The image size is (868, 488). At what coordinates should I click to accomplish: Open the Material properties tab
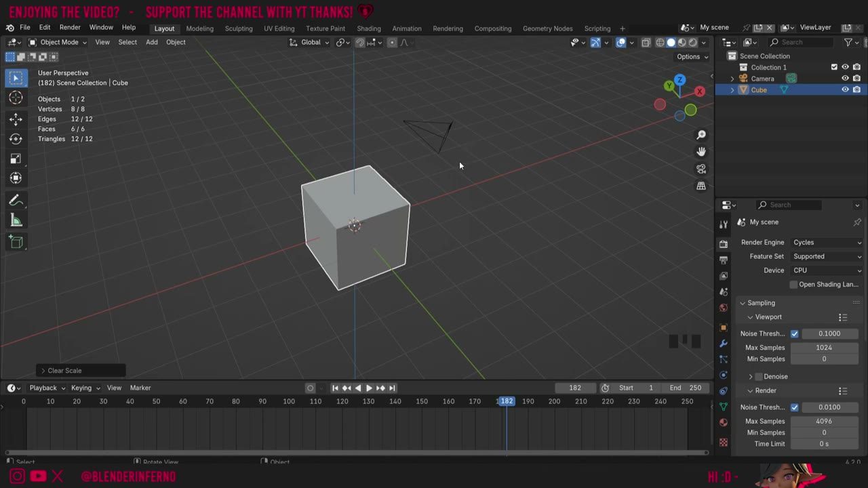(724, 422)
